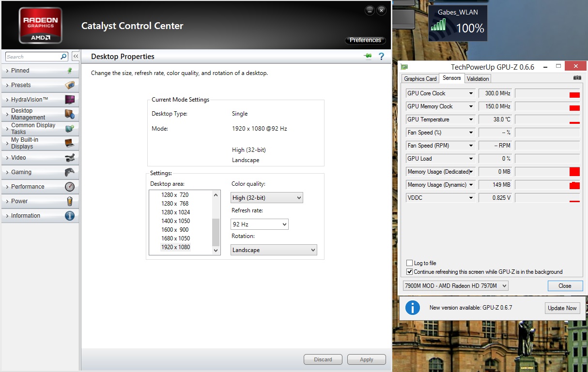Click the GPU-Z Close button
The width and height of the screenshot is (588, 372).
tap(565, 286)
